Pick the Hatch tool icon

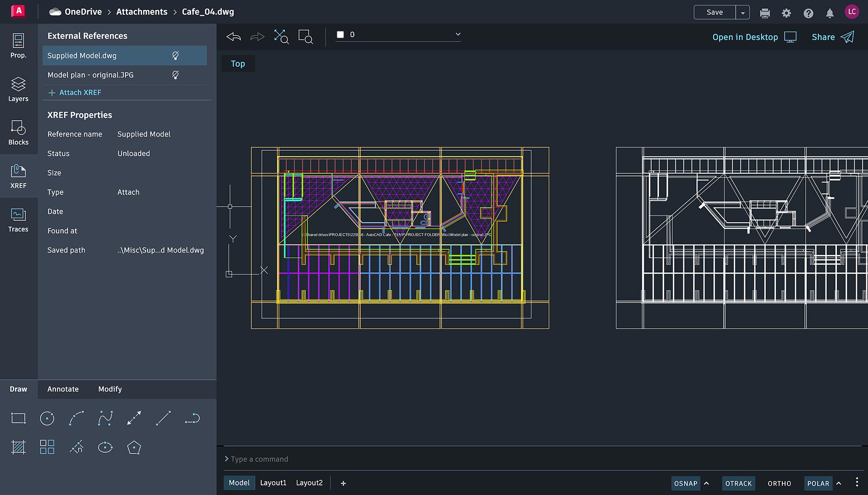[18, 447]
